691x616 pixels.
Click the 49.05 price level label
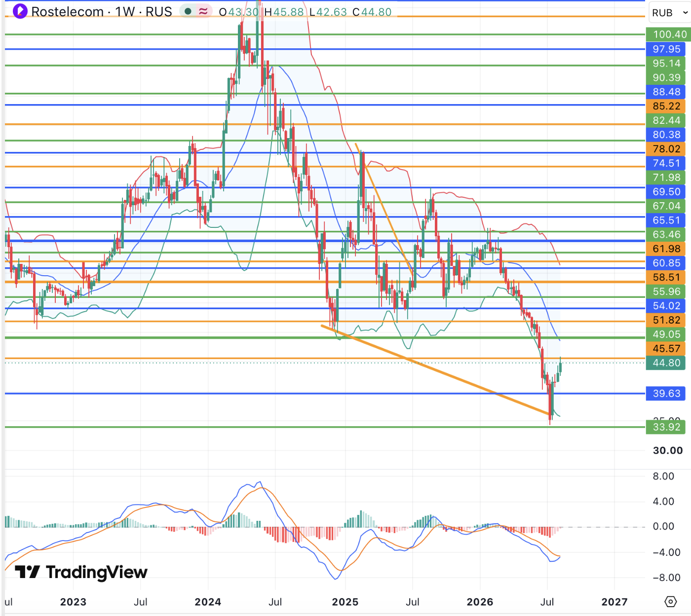coord(666,335)
